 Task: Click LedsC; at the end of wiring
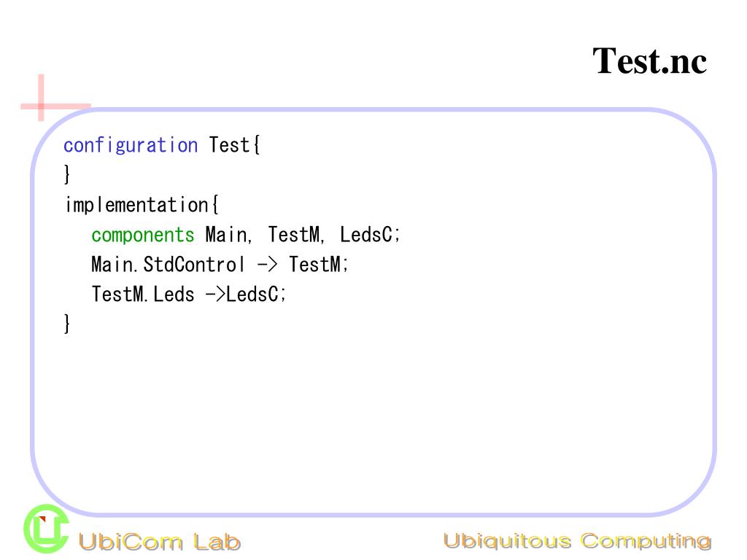[x=256, y=295]
